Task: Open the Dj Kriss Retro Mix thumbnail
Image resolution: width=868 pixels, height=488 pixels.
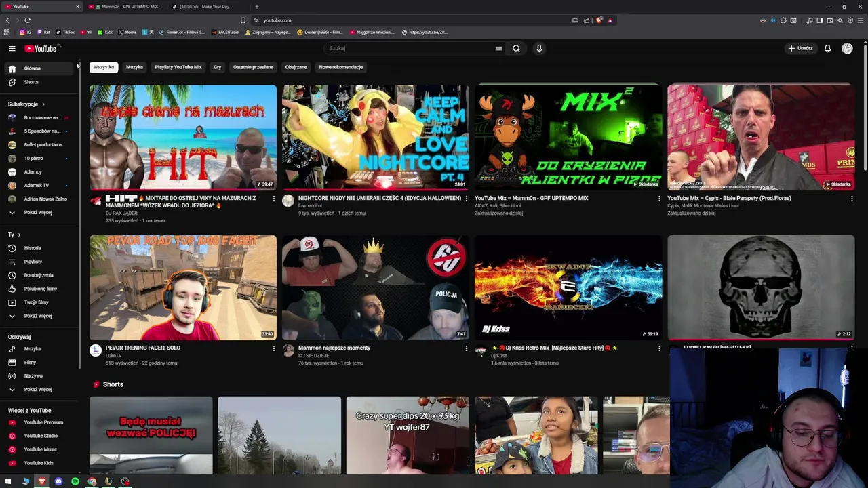Action: coord(568,287)
